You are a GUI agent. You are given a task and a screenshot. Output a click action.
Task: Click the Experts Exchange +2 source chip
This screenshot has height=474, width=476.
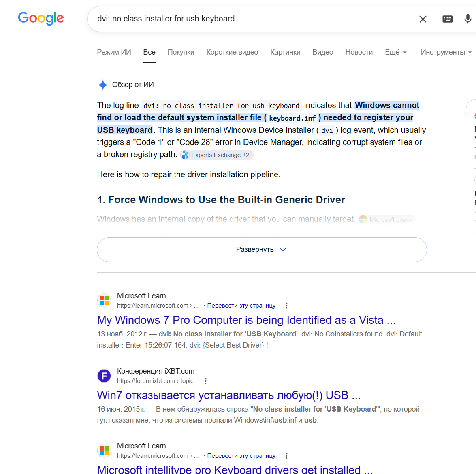coord(217,155)
